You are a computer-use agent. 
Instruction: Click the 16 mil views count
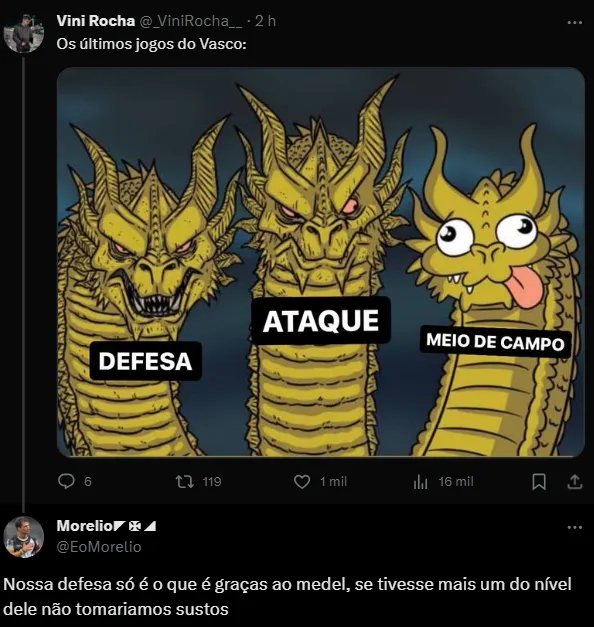pyautogui.click(x=456, y=482)
